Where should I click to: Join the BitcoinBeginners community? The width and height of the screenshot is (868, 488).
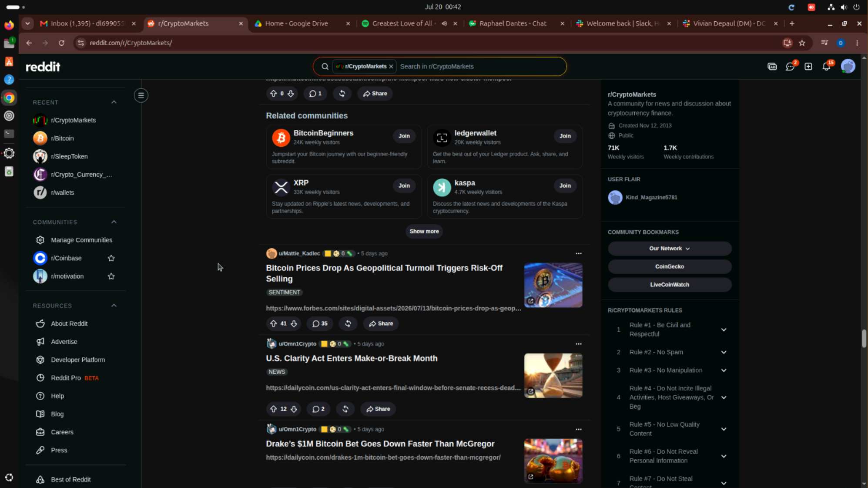pyautogui.click(x=404, y=136)
